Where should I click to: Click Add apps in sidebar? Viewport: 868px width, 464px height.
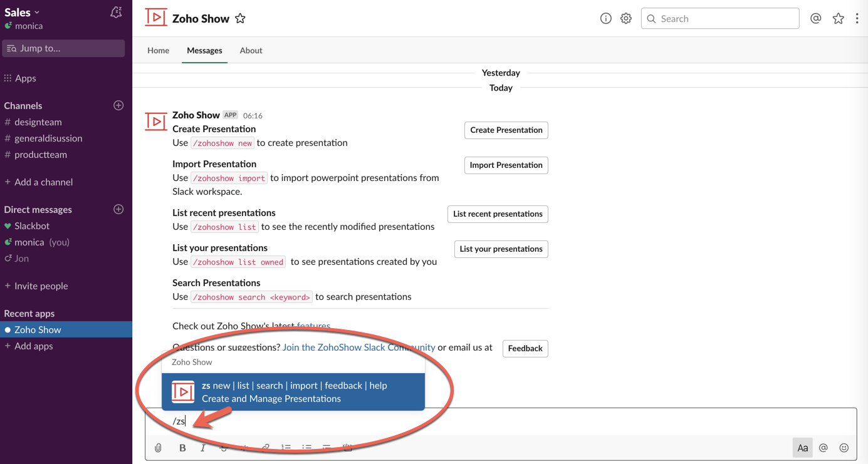pyautogui.click(x=33, y=346)
